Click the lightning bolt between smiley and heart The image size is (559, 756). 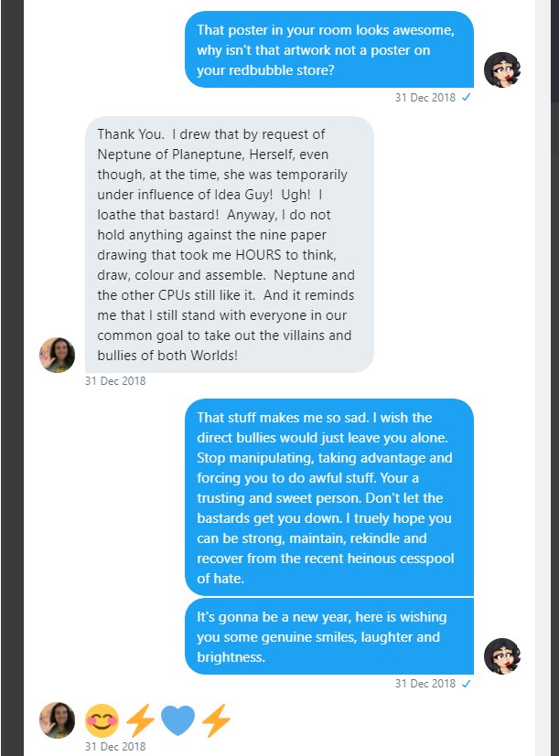(140, 721)
